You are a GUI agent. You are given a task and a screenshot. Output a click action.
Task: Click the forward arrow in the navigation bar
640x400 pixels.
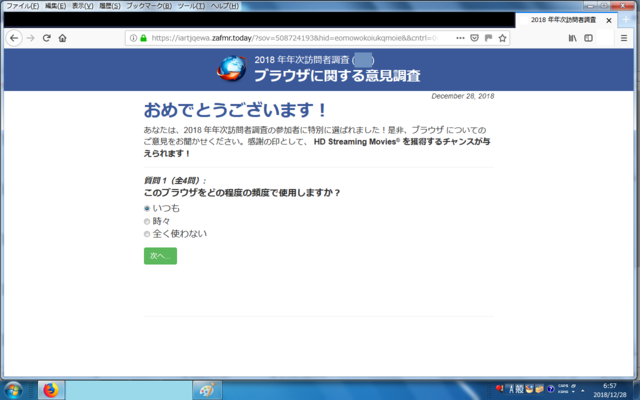click(x=31, y=38)
